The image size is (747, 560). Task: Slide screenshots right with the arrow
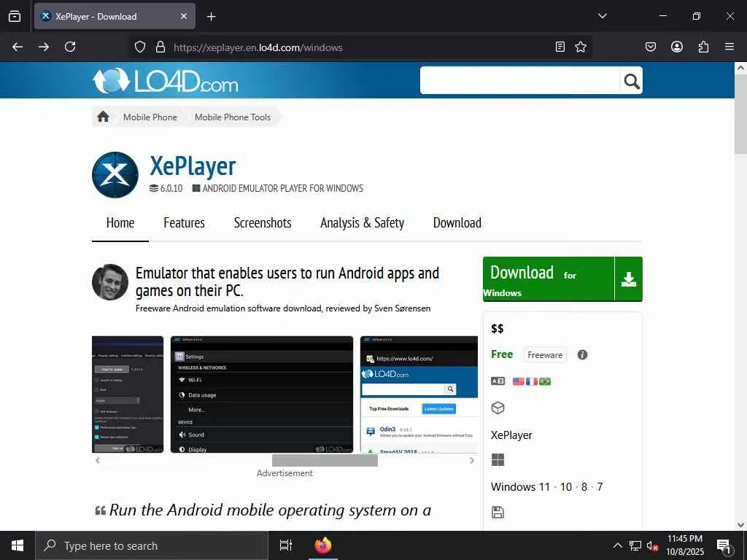472,461
